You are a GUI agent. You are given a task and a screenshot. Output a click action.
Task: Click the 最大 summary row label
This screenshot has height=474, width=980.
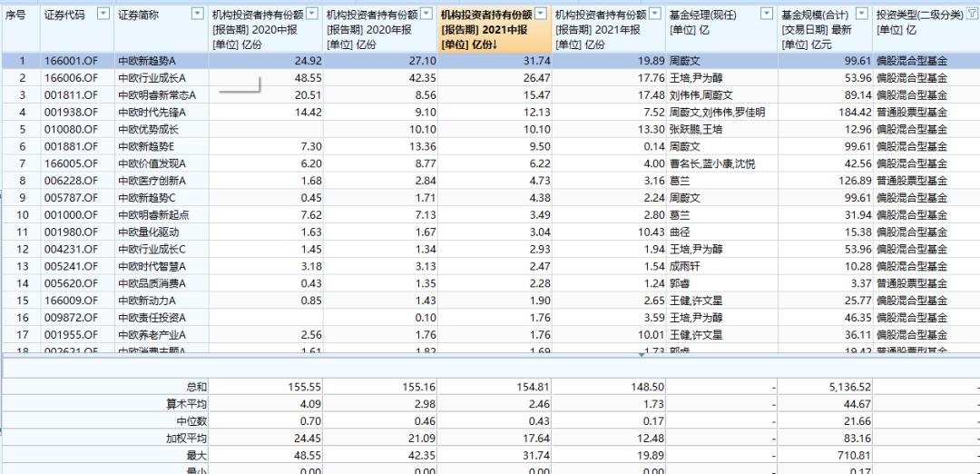coord(197,455)
